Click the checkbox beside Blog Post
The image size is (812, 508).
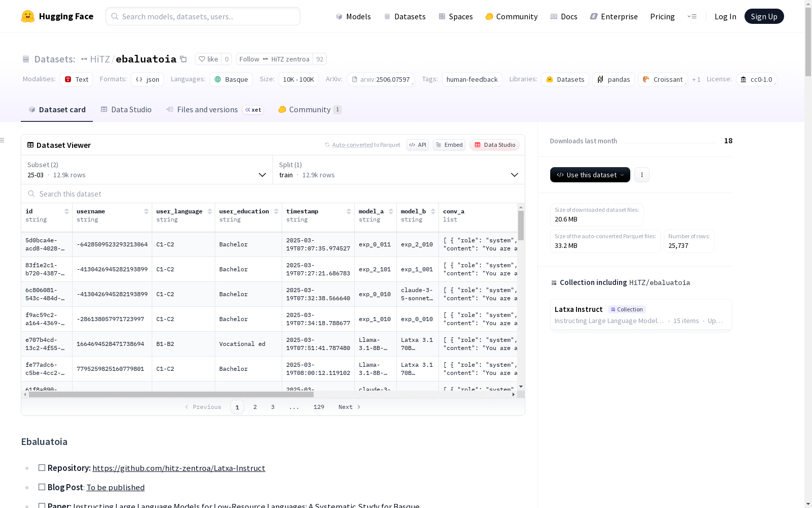click(42, 487)
